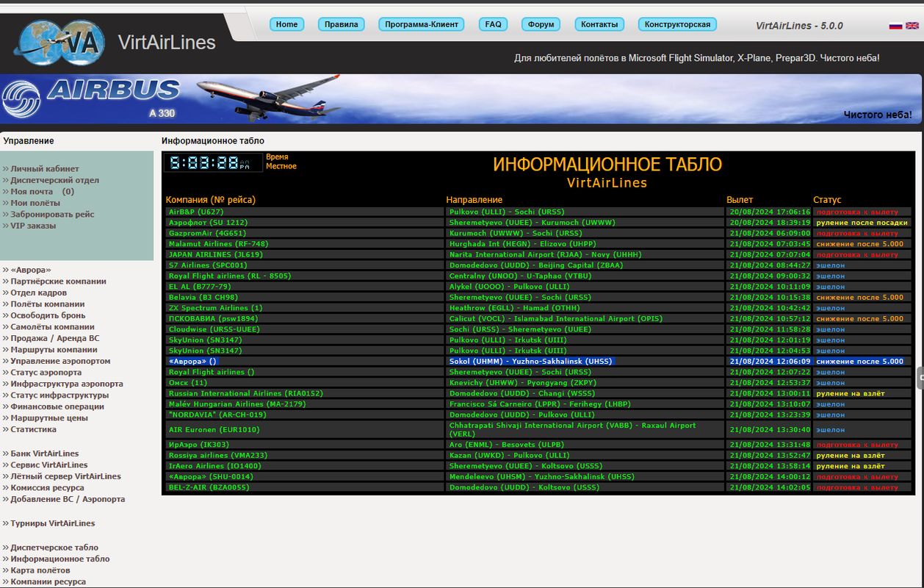Open the Программа-Клиент menu button

422,24
